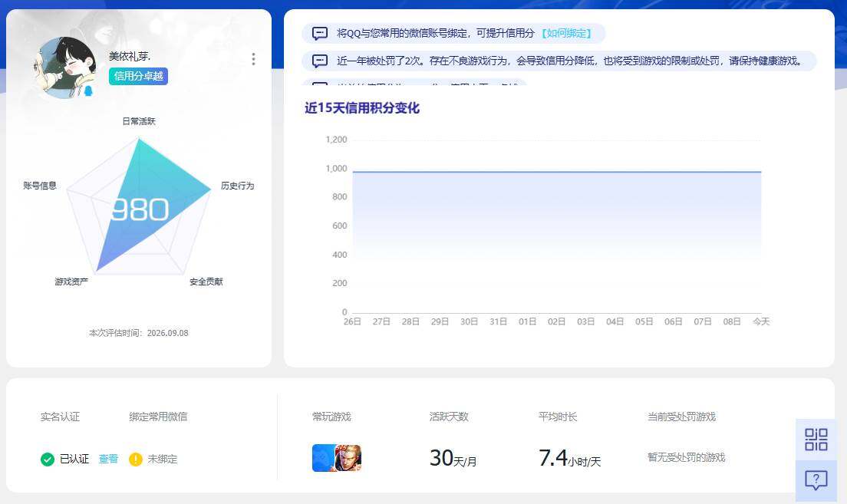Click the 26日 label on chart axis
This screenshot has height=504, width=847.
click(x=352, y=321)
